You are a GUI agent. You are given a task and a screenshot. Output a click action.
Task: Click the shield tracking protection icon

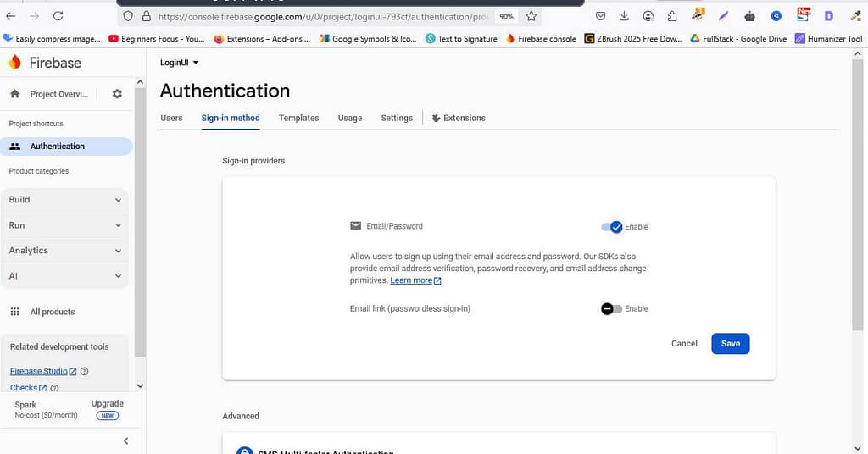(128, 17)
